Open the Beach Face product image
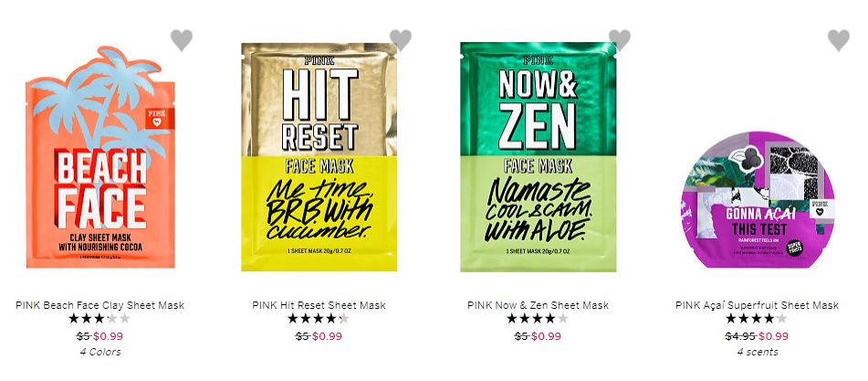 tap(100, 157)
